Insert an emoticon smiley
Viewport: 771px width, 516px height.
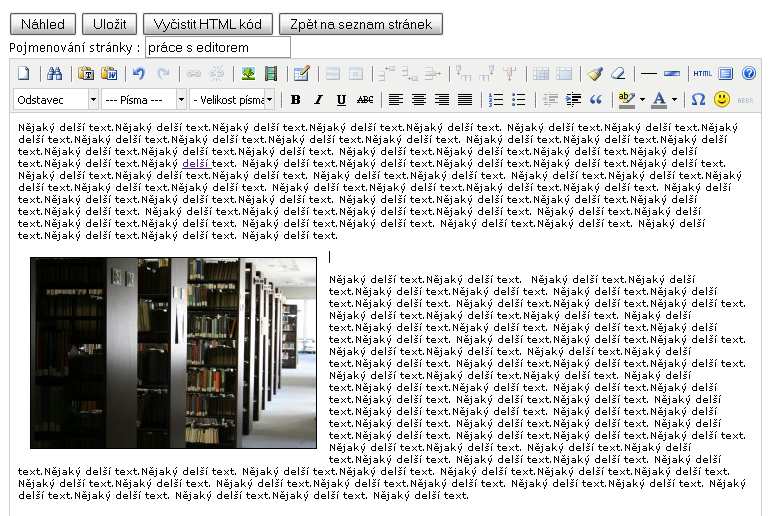point(722,100)
